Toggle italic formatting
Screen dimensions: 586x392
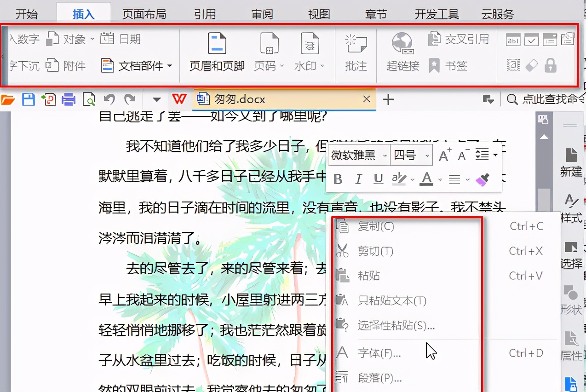tap(358, 179)
